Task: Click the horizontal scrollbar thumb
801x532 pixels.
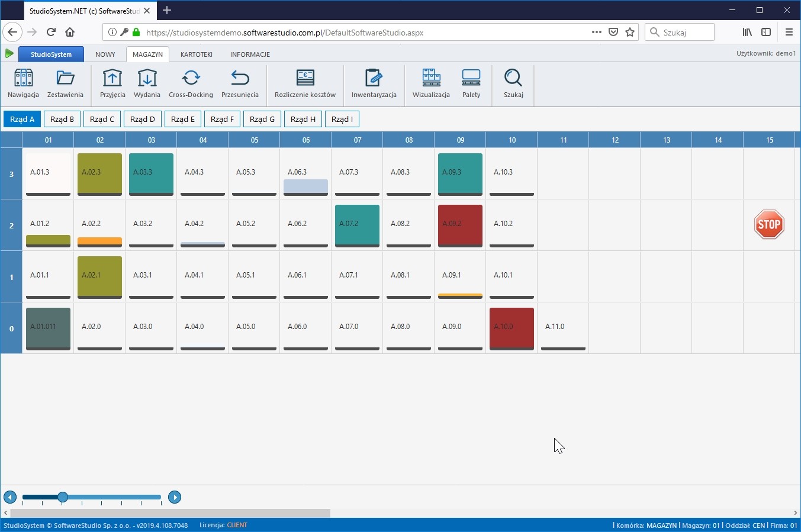Action: click(171, 513)
